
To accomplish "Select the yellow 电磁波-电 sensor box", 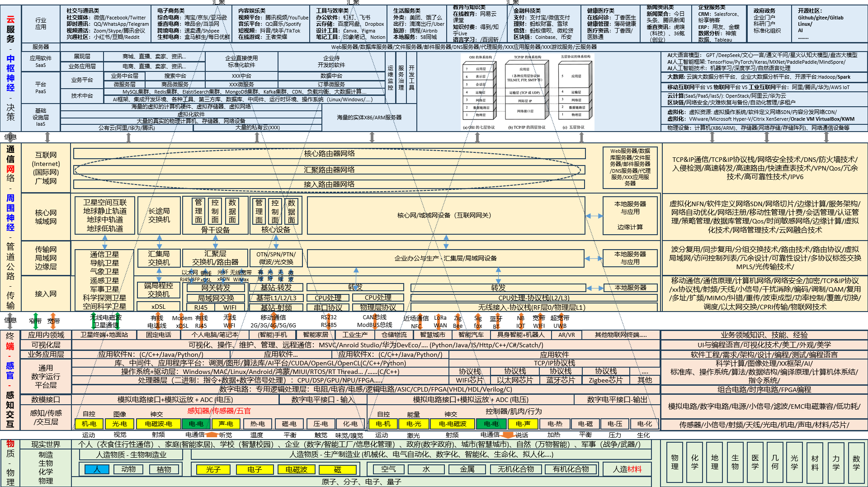I will tap(158, 424).
